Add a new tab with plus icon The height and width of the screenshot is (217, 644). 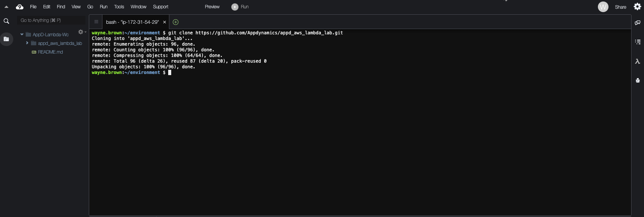point(175,22)
